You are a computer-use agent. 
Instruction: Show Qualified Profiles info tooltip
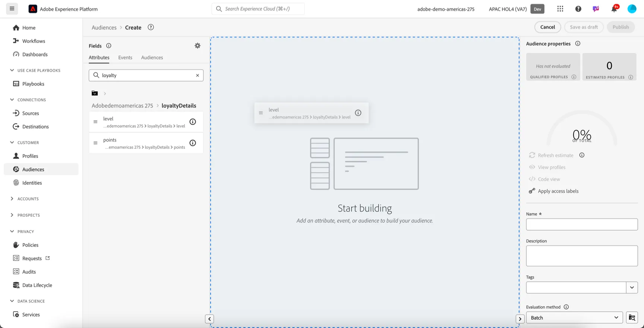pyautogui.click(x=574, y=77)
